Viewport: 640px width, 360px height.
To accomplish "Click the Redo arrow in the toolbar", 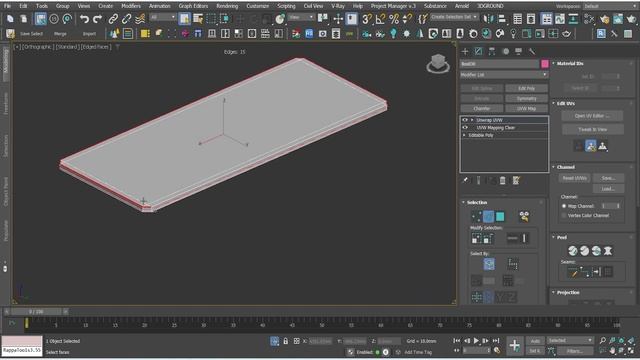I will click(x=98, y=19).
